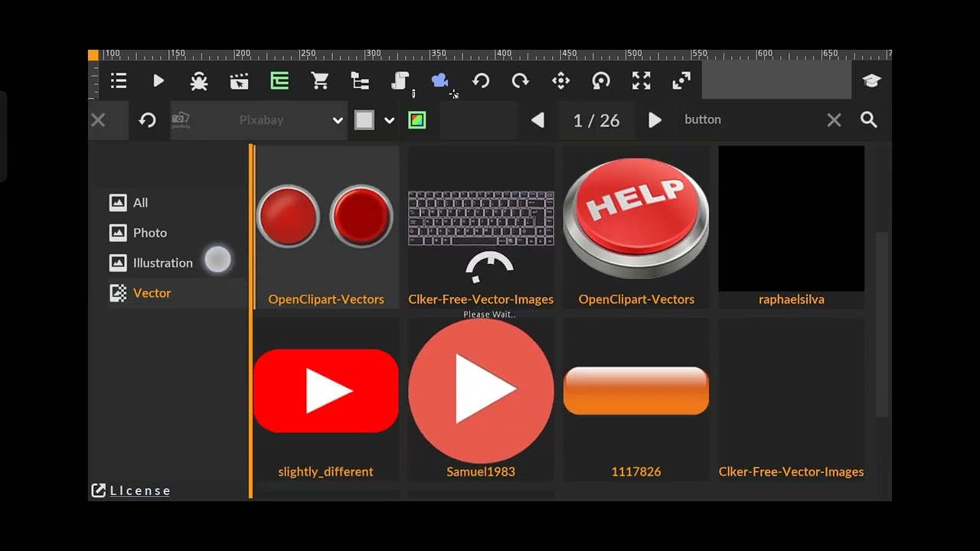The image size is (980, 551).
Task: Open the clapperboard scene icon
Action: [239, 81]
